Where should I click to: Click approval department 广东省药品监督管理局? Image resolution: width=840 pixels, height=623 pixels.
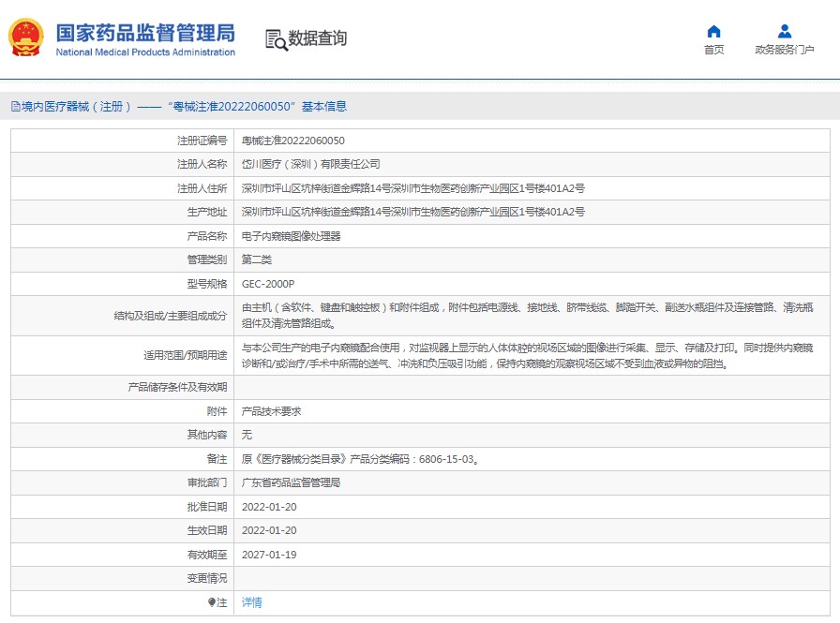tap(291, 482)
